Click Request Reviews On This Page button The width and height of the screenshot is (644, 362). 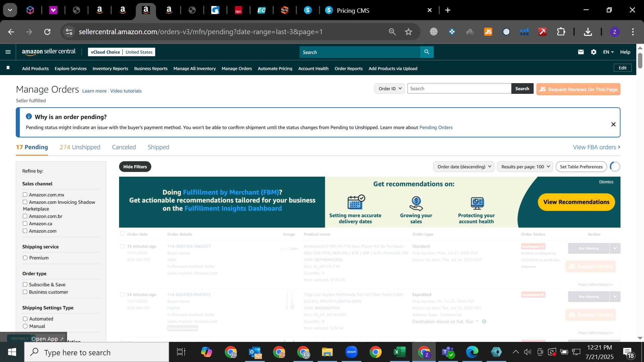click(578, 89)
